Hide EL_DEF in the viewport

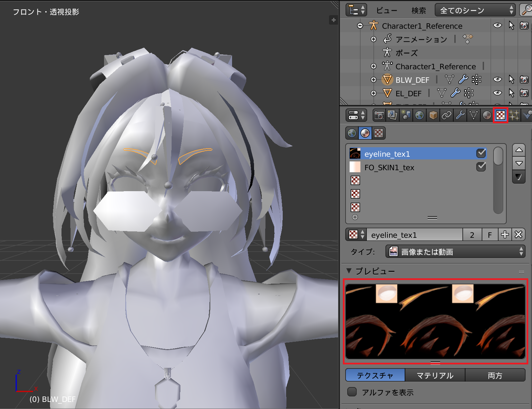[497, 93]
